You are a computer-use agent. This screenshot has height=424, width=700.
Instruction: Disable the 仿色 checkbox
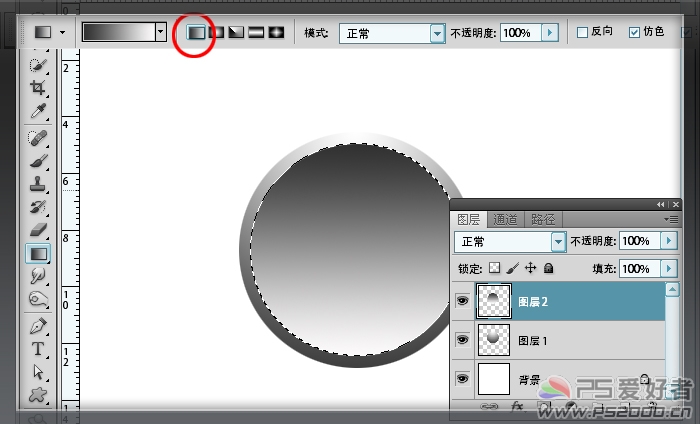pos(634,32)
